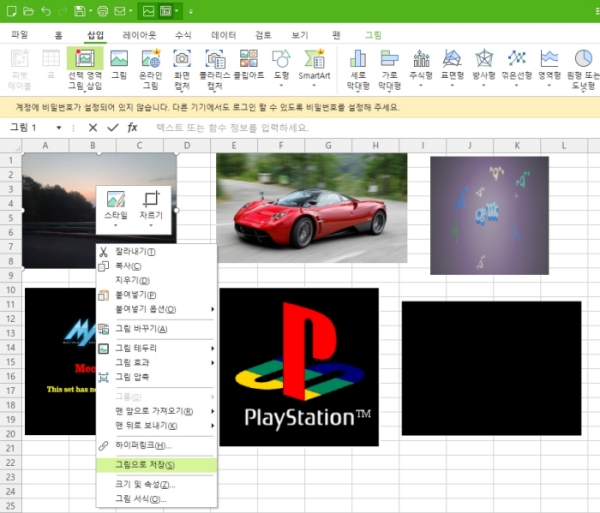Screen dimensions: 600x513
Task: Choose 지우기 in context menu
Action: click(x=157, y=280)
